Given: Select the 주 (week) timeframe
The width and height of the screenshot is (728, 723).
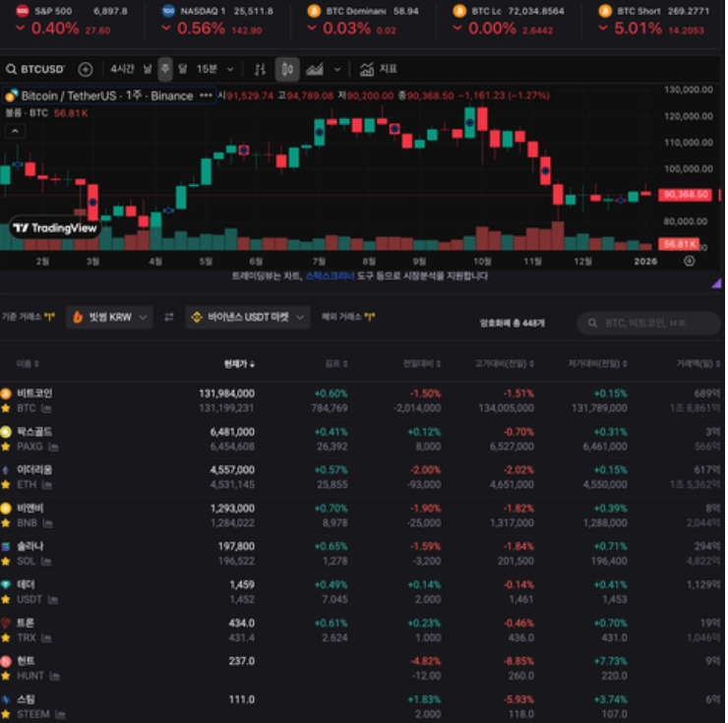Looking at the screenshot, I should 165,69.
